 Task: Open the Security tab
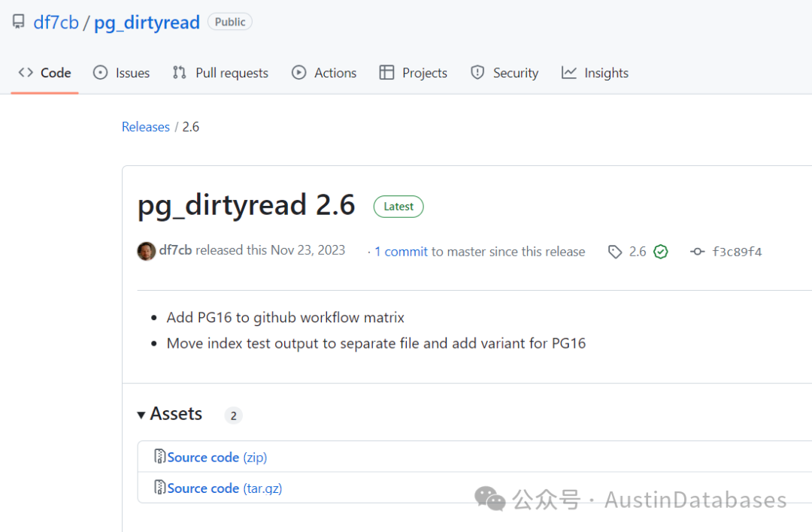(504, 73)
